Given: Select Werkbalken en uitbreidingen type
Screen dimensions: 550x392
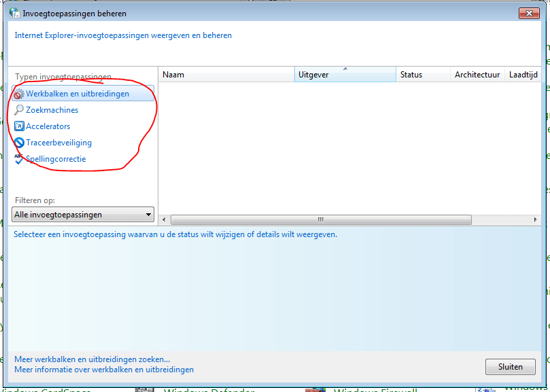Looking at the screenshot, I should tap(83, 94).
